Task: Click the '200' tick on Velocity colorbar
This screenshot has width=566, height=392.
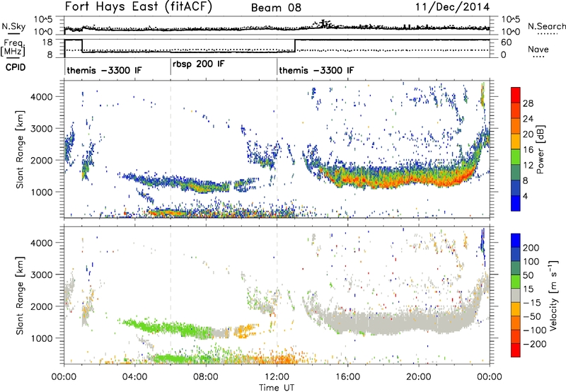Action: pos(531,248)
